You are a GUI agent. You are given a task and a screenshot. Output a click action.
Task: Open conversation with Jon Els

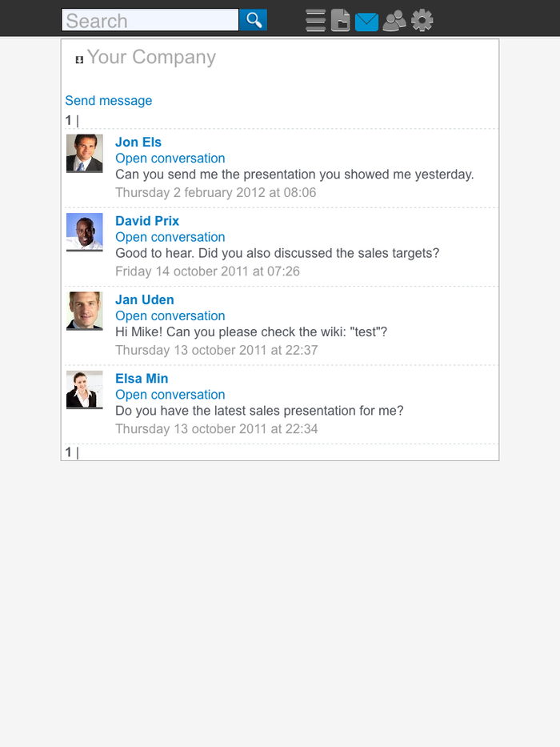170,159
